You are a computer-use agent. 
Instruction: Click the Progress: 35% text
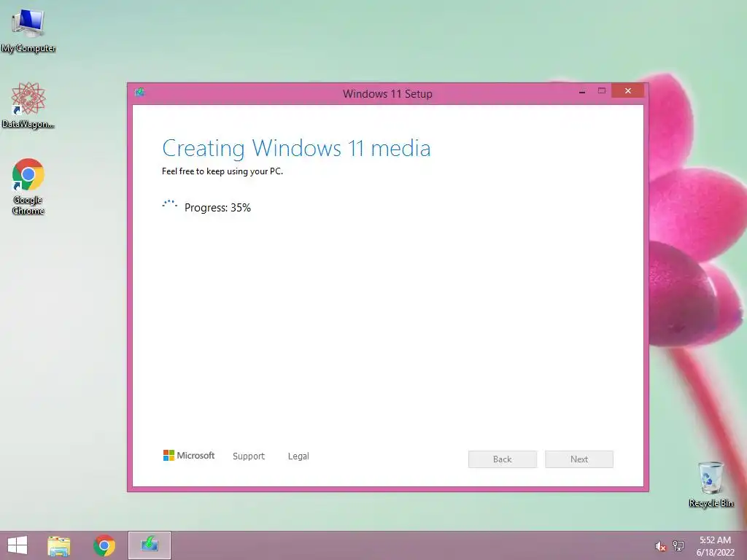pos(217,208)
